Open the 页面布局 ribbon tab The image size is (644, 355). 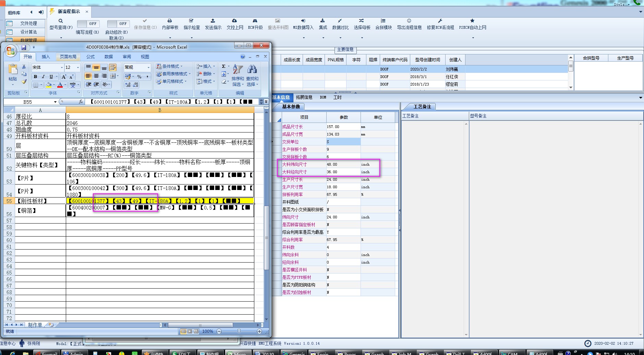[68, 57]
